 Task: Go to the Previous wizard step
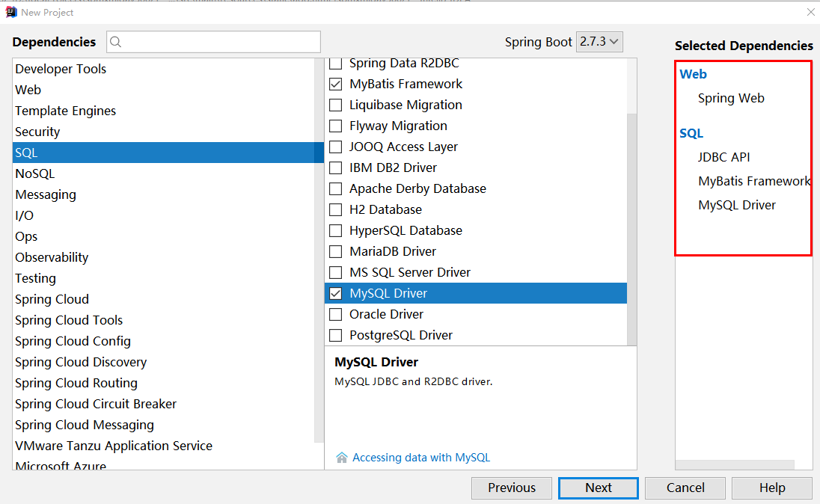click(512, 488)
